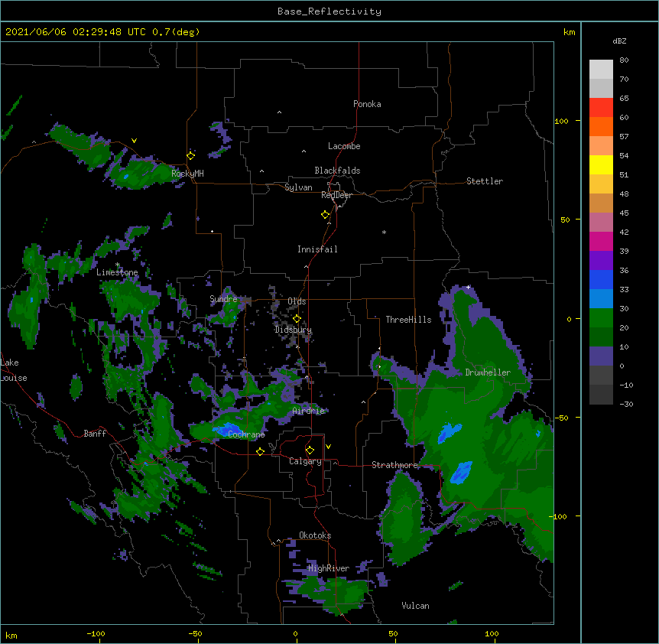The height and width of the screenshot is (644, 659).
Task: Pick the purple 39 dBZ legend swatch
Action: [x=601, y=261]
